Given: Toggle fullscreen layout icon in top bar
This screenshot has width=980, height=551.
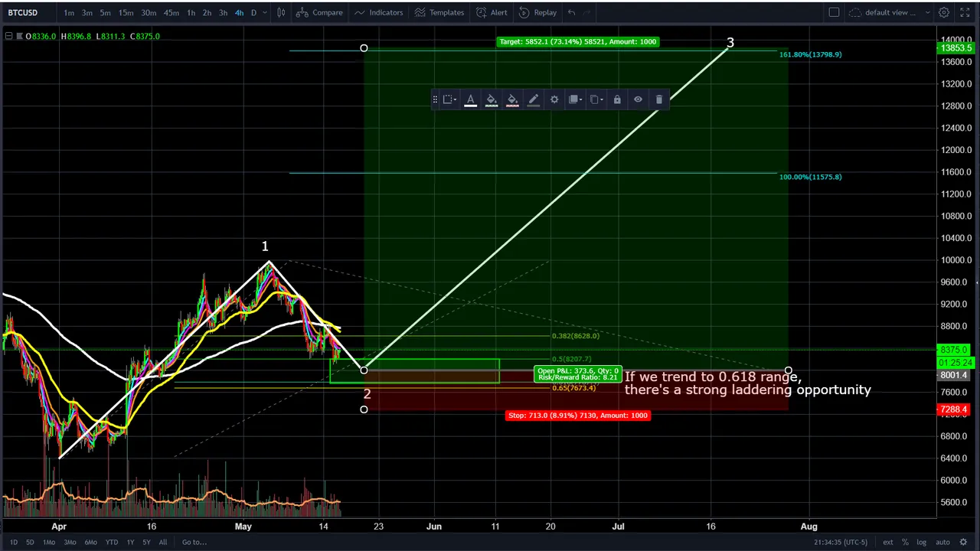Looking at the screenshot, I should (x=834, y=12).
